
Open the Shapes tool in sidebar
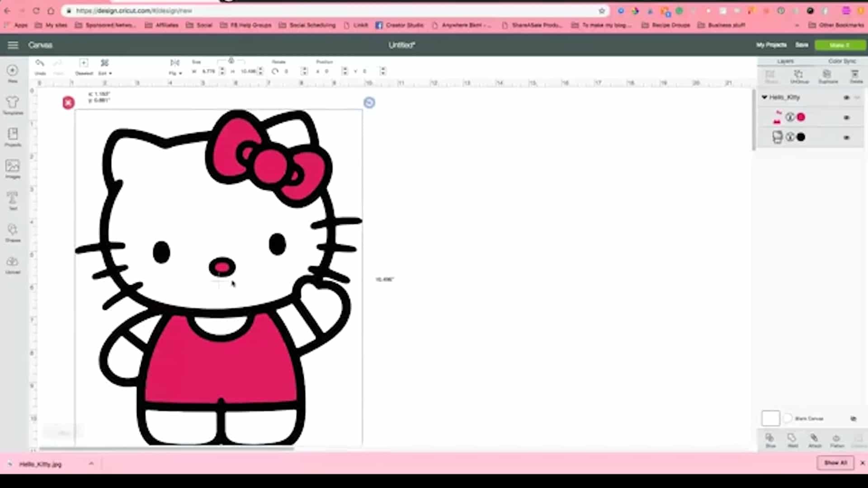coord(13,232)
